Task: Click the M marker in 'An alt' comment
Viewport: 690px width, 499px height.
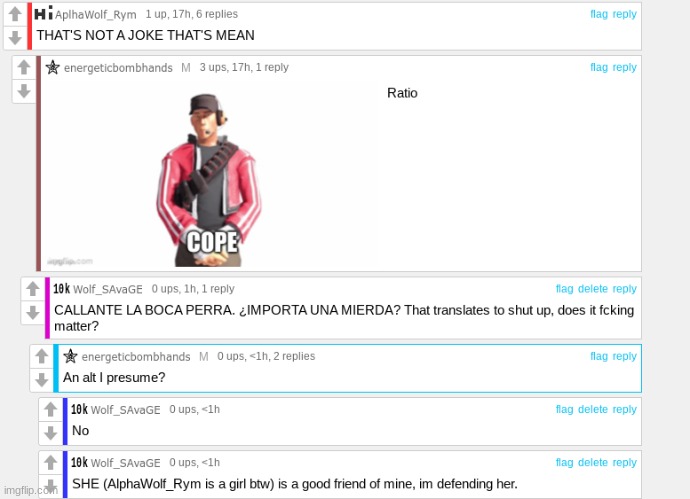Action: (x=203, y=356)
